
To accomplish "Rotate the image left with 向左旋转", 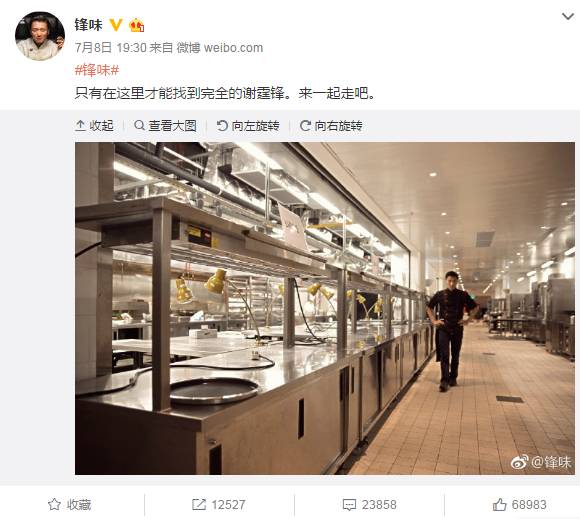I will click(248, 126).
